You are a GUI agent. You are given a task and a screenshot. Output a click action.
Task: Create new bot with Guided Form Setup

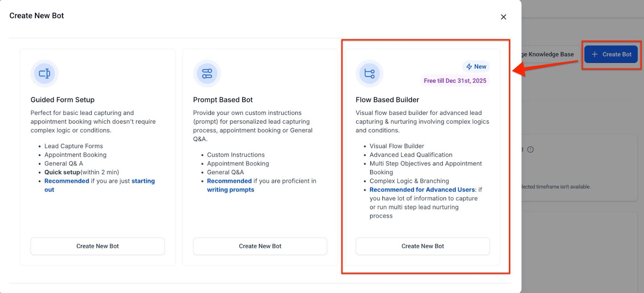click(x=97, y=246)
